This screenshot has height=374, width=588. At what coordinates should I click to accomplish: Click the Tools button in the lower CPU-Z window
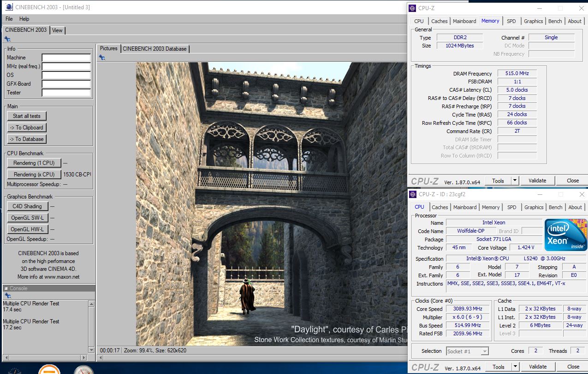click(x=499, y=367)
